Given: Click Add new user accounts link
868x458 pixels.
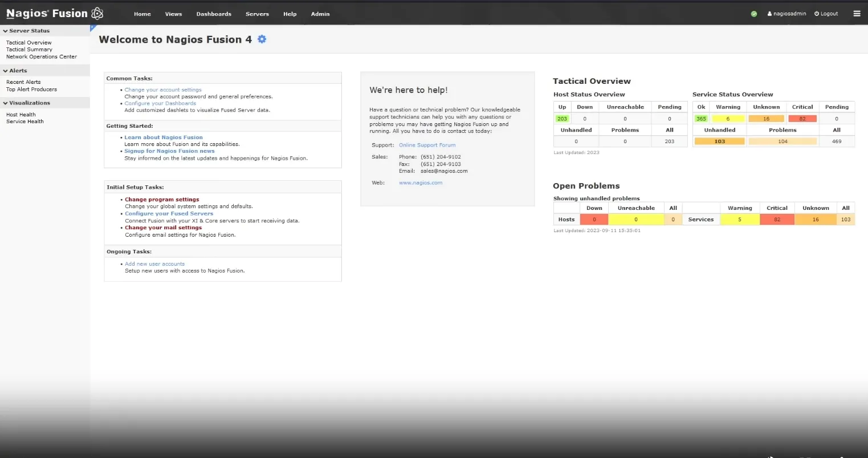Looking at the screenshot, I should 154,264.
